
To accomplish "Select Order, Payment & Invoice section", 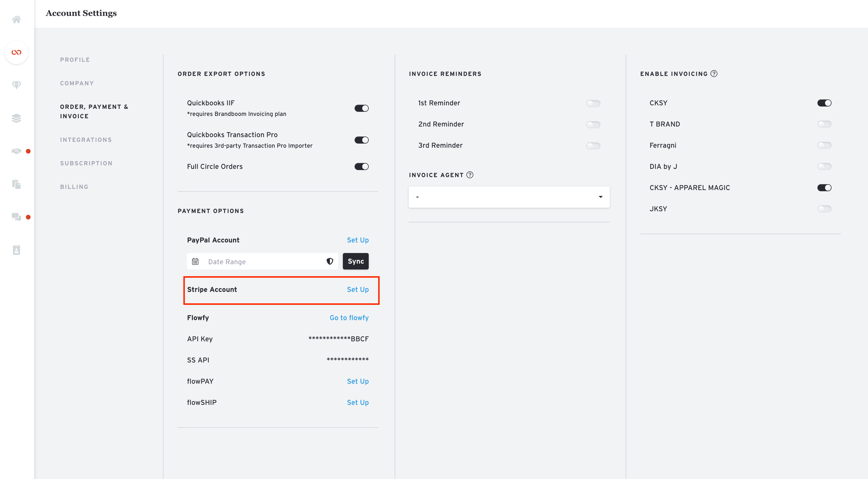I will 94,111.
